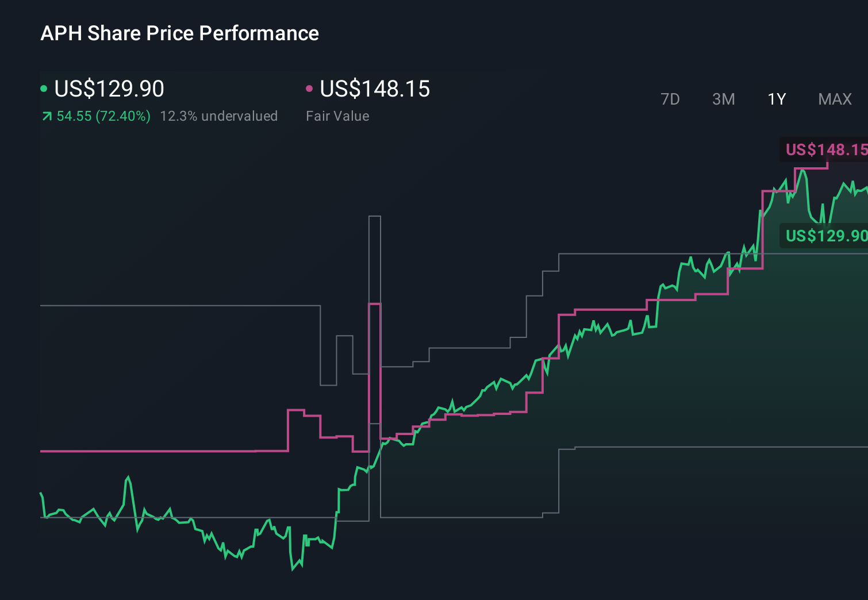Image resolution: width=868 pixels, height=600 pixels.
Task: Click the APH Share Price Performance title
Action: click(179, 33)
